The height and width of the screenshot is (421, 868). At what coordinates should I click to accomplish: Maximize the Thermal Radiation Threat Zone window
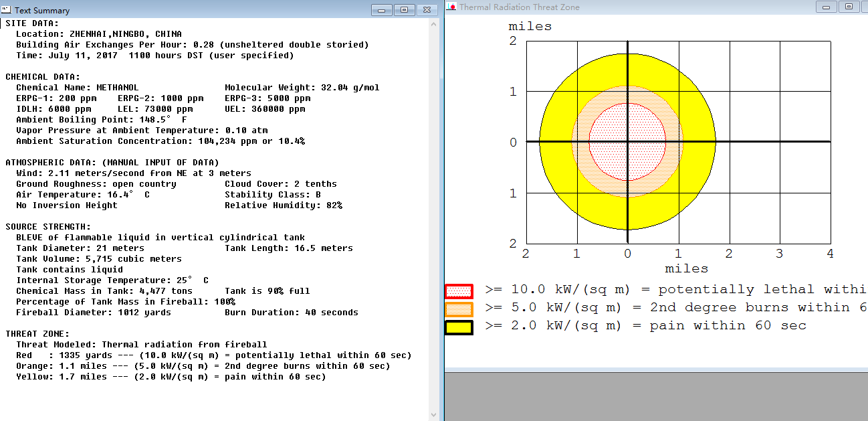point(849,7)
